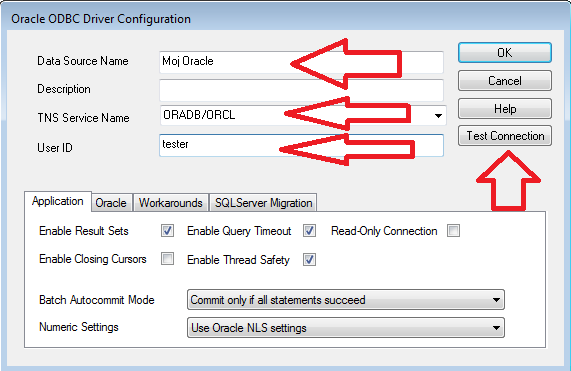The width and height of the screenshot is (571, 371).
Task: Open Help for the driver configuration
Action: coord(505,108)
